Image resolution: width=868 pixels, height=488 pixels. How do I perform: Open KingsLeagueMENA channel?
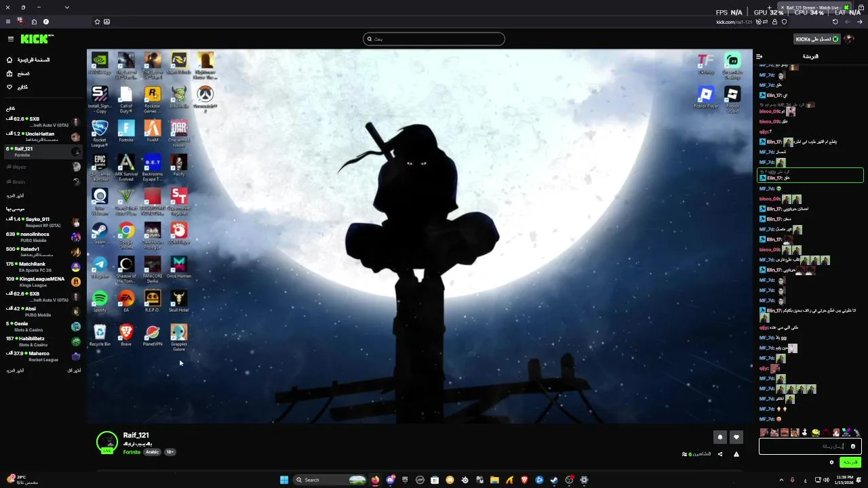click(43, 281)
